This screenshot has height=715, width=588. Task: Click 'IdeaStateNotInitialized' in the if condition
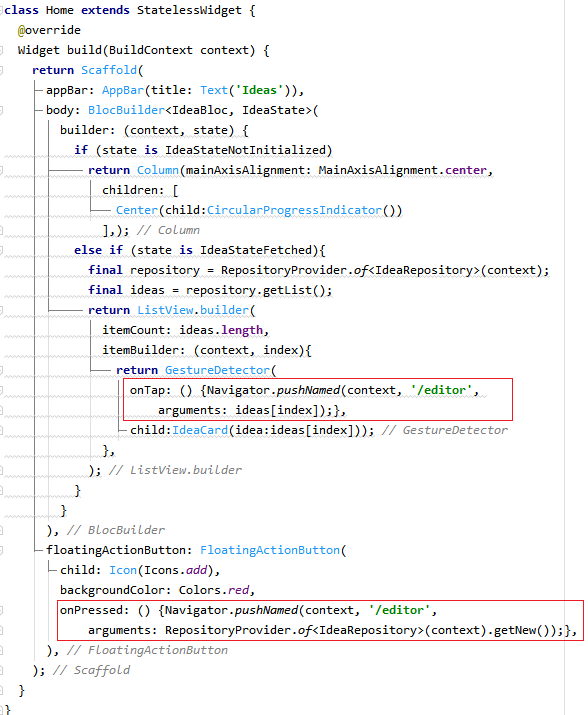(x=245, y=150)
